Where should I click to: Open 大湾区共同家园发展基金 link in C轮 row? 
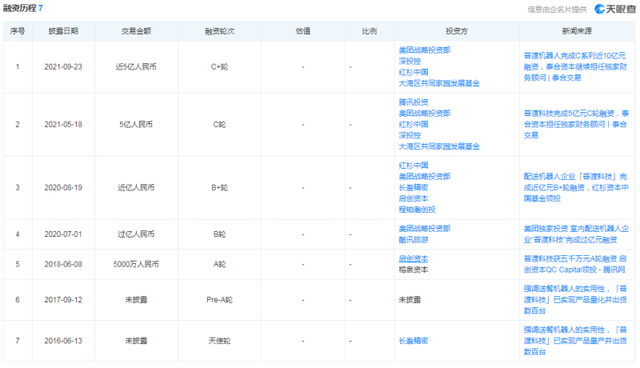click(x=439, y=146)
